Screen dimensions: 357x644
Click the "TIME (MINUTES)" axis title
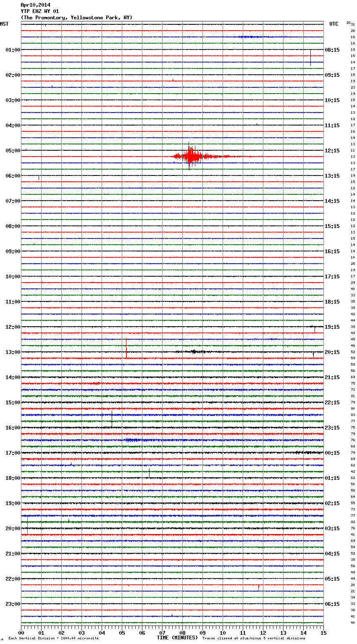pos(177,638)
